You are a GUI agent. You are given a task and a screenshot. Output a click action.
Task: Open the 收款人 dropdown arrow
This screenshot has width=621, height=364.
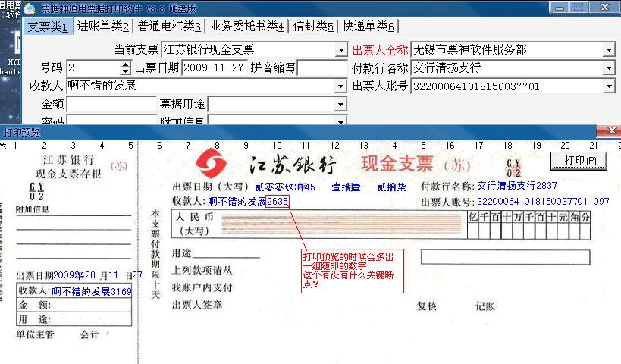coord(341,86)
